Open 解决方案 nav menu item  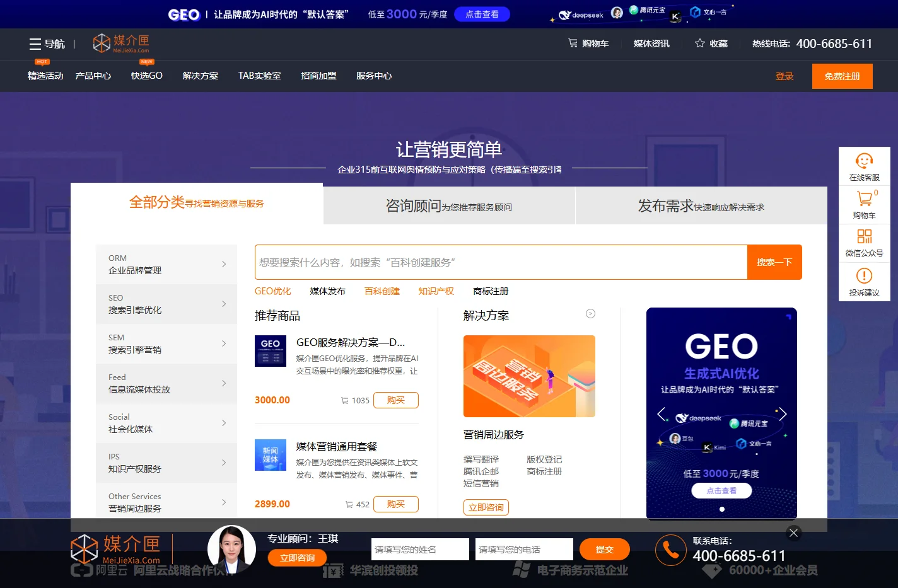pyautogui.click(x=201, y=76)
